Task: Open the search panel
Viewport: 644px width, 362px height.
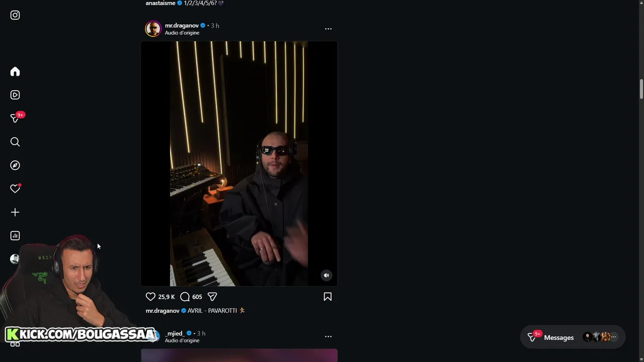Action: (15, 142)
